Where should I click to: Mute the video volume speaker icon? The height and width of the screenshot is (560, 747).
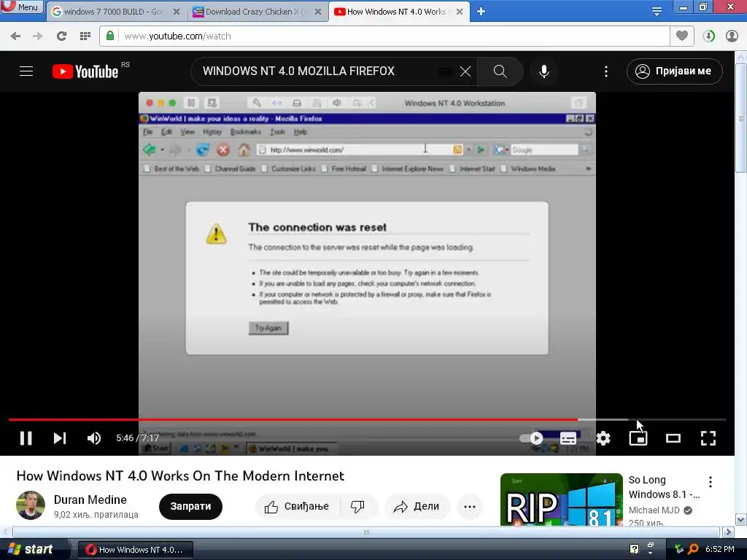[94, 438]
